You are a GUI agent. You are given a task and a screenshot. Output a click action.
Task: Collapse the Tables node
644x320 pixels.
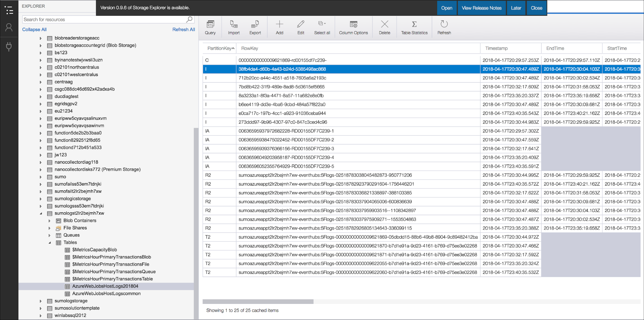pos(50,243)
